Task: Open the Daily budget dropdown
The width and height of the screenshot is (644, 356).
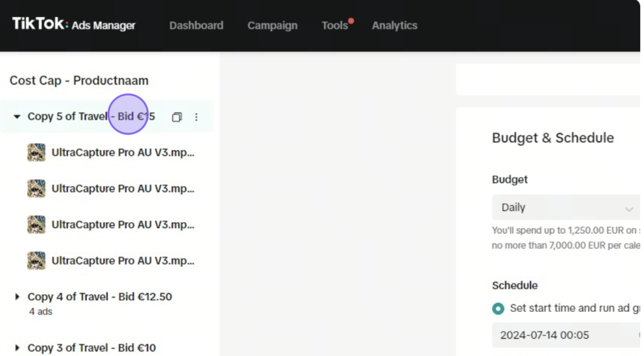Action: [x=566, y=208]
